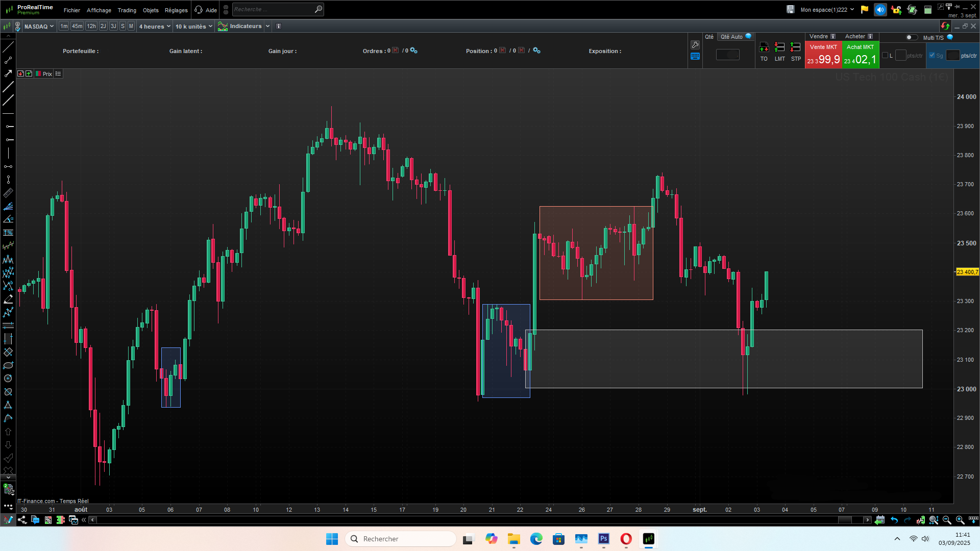980x551 pixels.
Task: Expand the 4 heures timeframe dropdown
Action: click(x=155, y=27)
